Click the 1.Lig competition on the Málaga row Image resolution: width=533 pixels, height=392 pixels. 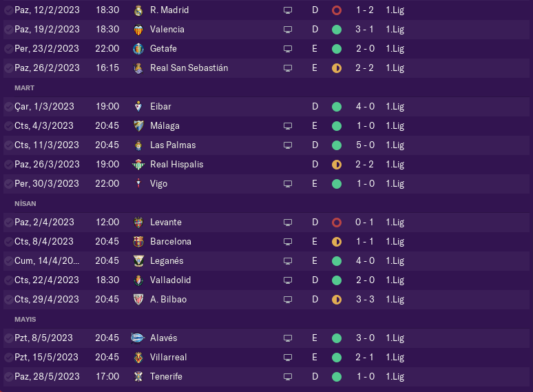(395, 126)
